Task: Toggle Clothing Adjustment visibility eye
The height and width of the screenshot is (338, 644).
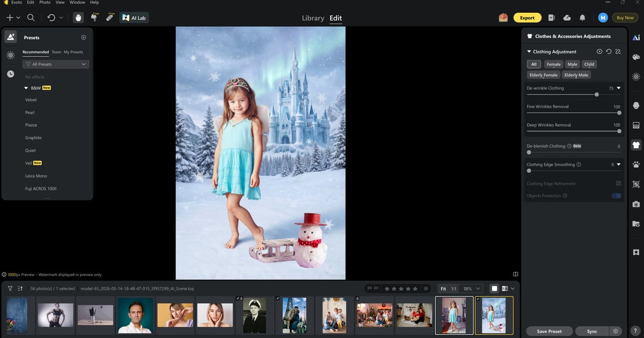Action: pyautogui.click(x=599, y=52)
